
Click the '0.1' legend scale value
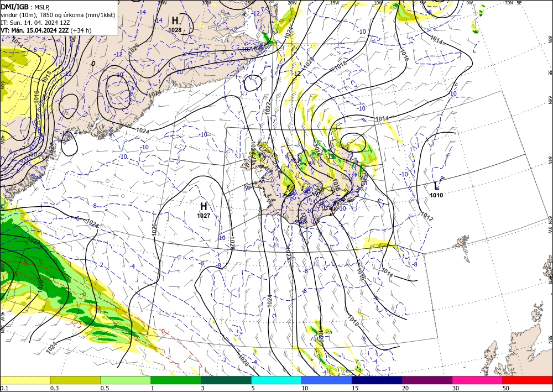[x=4, y=388]
